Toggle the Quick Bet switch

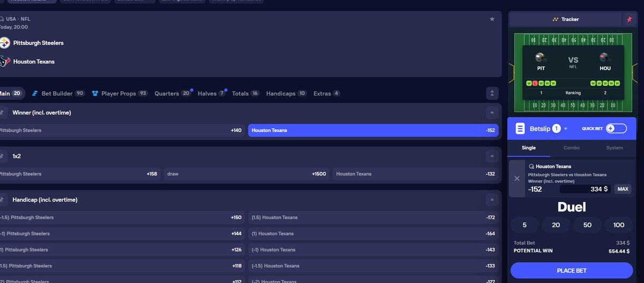(x=616, y=129)
